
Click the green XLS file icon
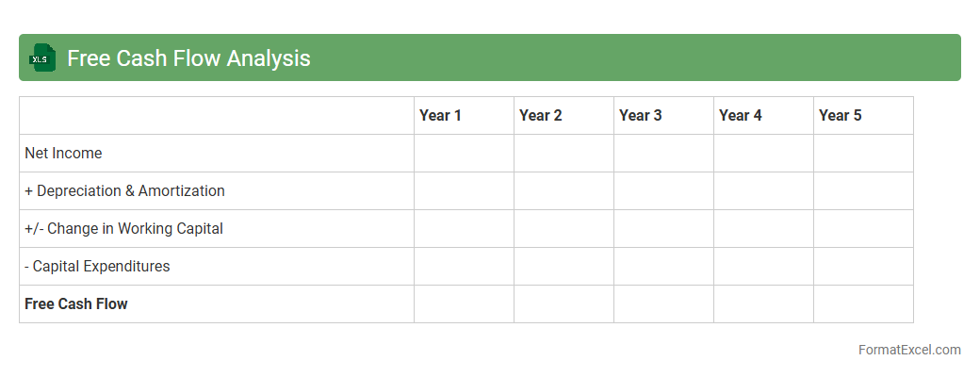pos(42,57)
